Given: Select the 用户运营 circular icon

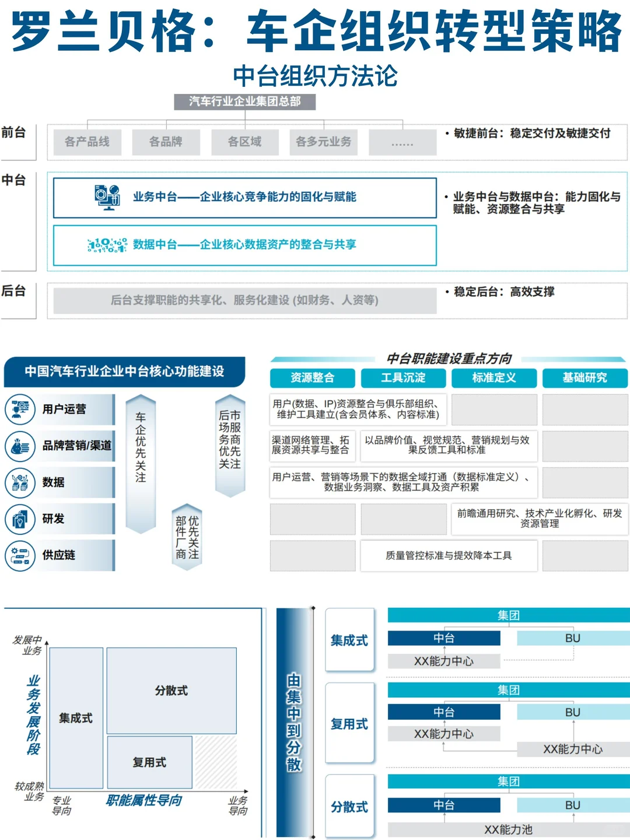Looking at the screenshot, I should 22,408.
